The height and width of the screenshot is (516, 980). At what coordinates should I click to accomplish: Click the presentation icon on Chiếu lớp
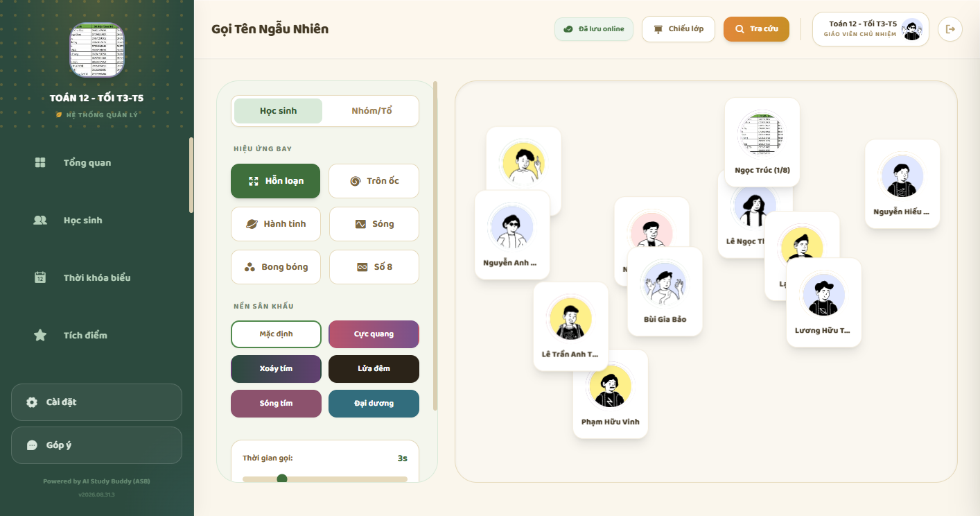pos(658,29)
